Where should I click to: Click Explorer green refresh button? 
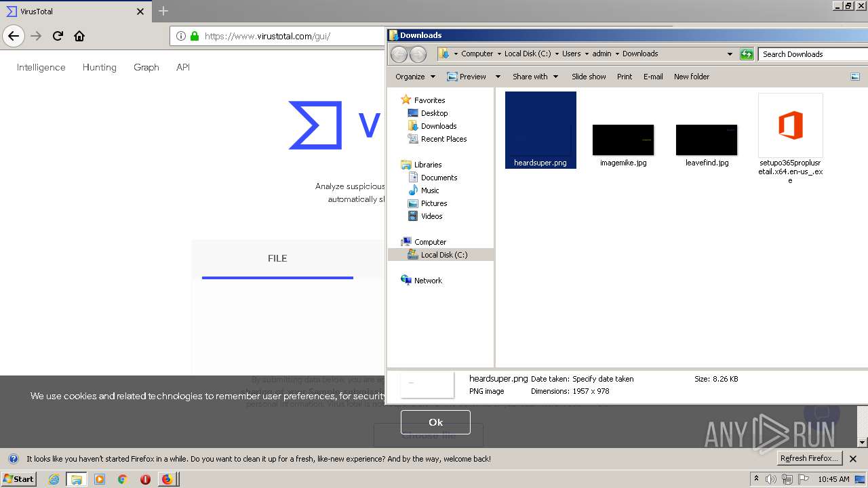coord(747,54)
